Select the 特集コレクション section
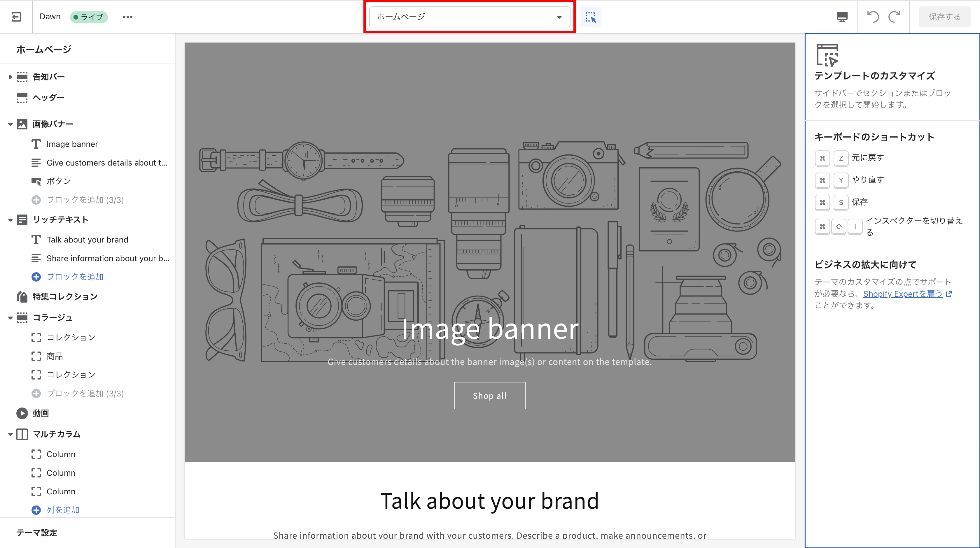The height and width of the screenshot is (548, 980). [x=65, y=297]
